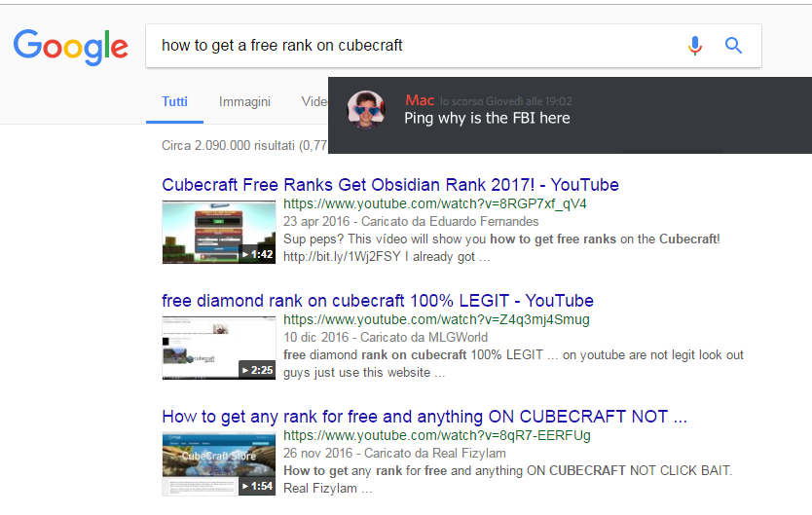
Task: Open 'free diamond rank on cubecraft 100% LEGIT' result
Action: [x=378, y=301]
